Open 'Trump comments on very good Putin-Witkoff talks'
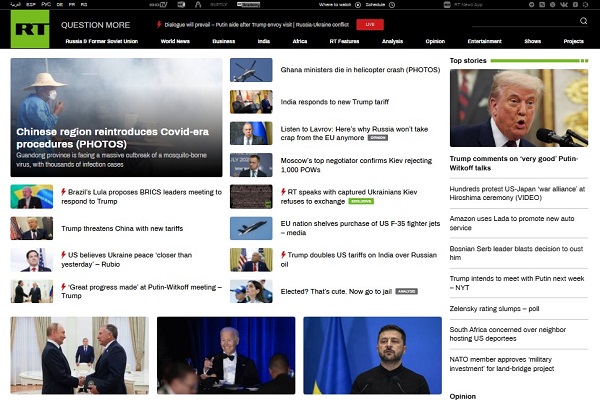 (x=514, y=163)
